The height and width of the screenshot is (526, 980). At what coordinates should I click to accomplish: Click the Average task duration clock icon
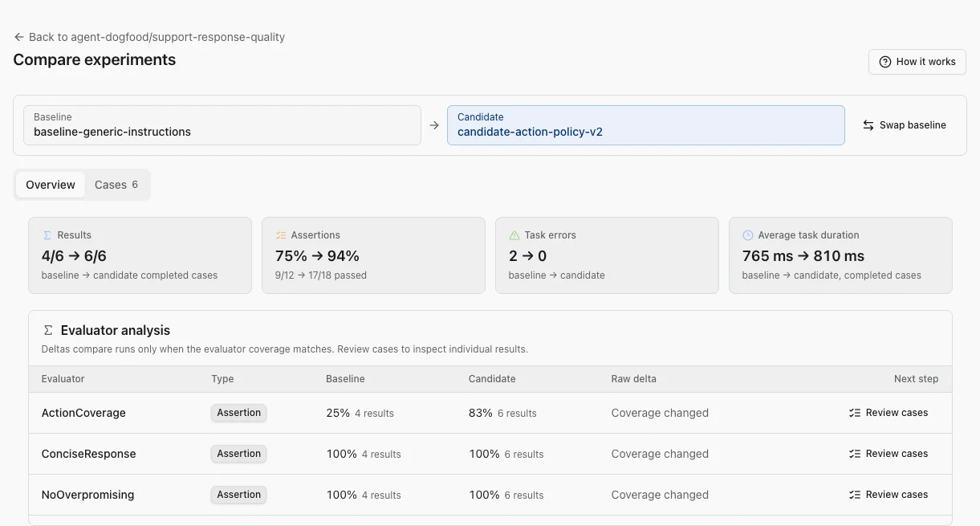pyautogui.click(x=748, y=235)
